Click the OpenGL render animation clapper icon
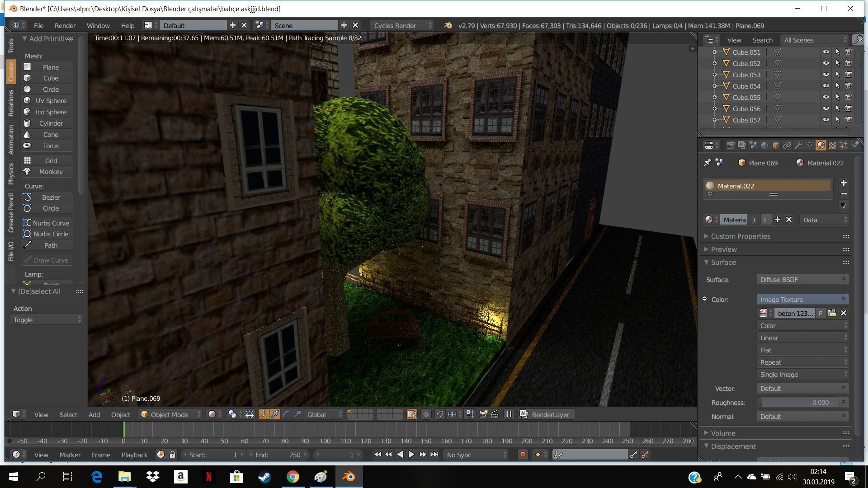The image size is (868, 488). pos(495,414)
